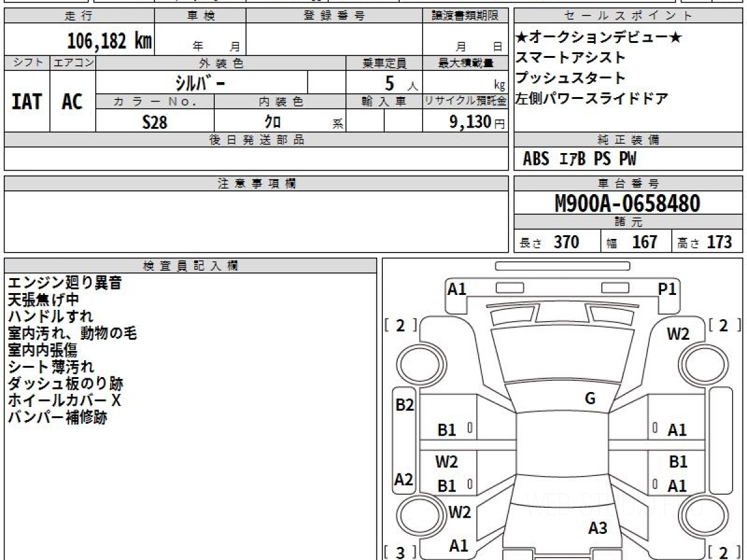Click the 車台番号 header
747x560 pixels.
(628, 184)
